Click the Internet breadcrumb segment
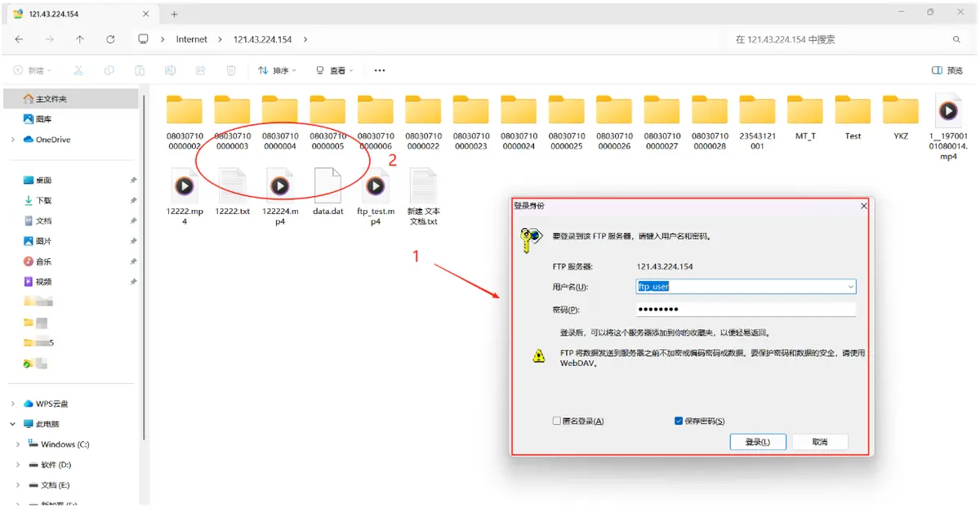 pos(192,39)
